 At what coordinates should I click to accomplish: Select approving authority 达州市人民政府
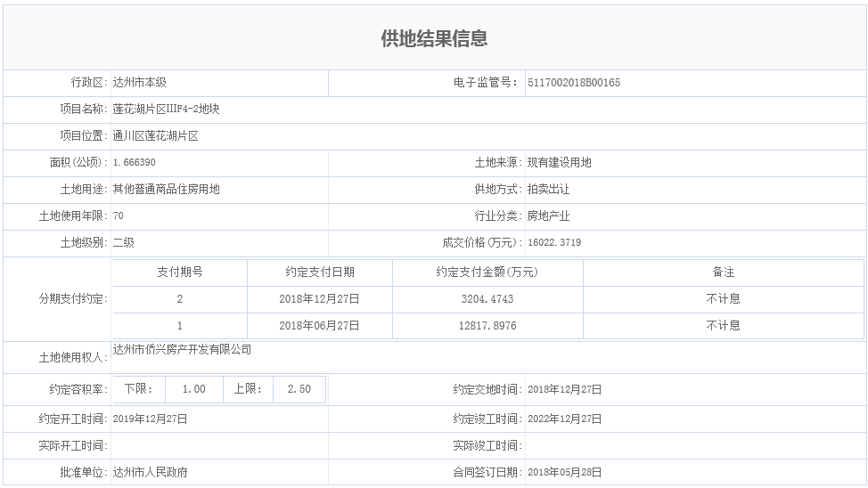pyautogui.click(x=150, y=472)
